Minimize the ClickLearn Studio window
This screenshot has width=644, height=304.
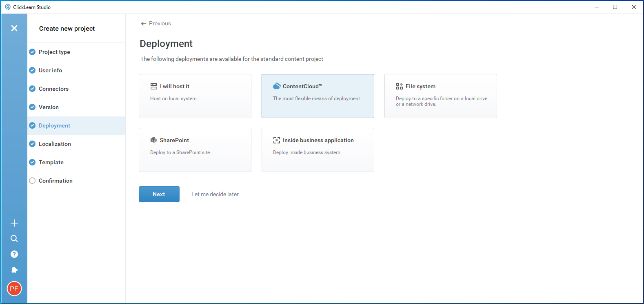tap(597, 7)
